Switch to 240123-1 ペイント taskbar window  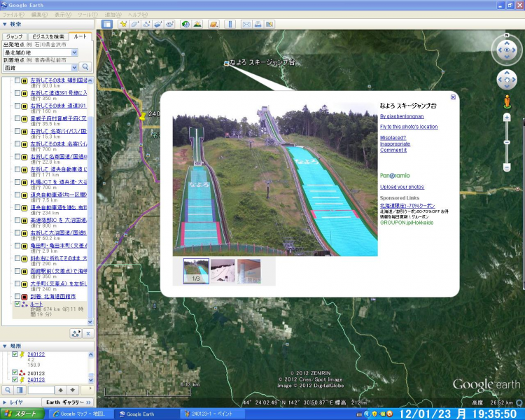point(212,414)
